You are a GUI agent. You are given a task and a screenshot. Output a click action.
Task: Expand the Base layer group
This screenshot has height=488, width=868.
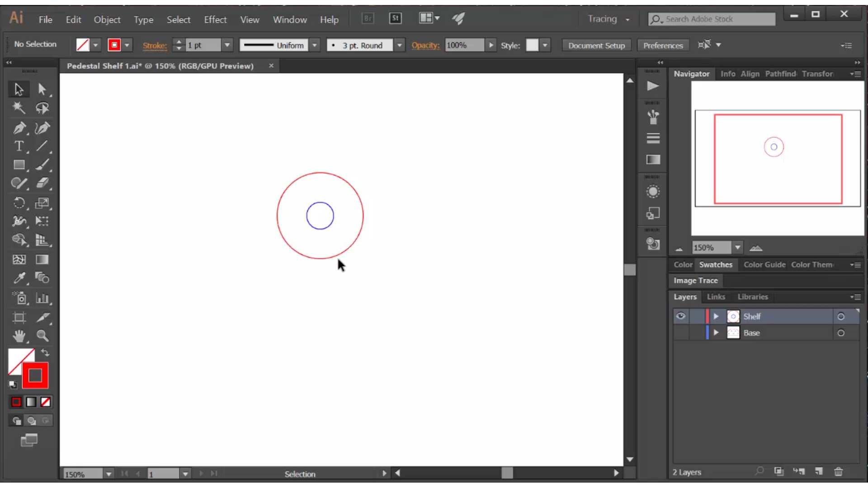point(715,333)
